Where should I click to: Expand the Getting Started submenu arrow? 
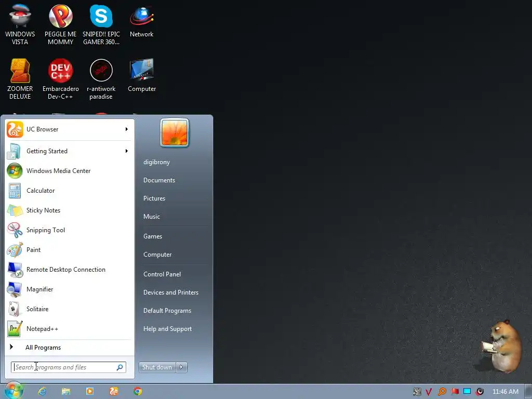tap(127, 151)
